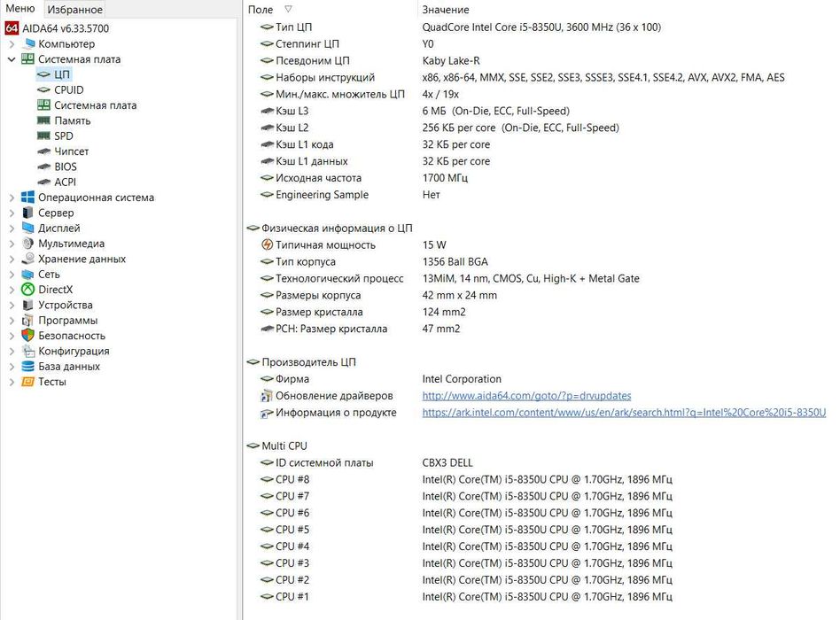Click the ACPI chip icon
The height and width of the screenshot is (620, 840).
coord(44,182)
